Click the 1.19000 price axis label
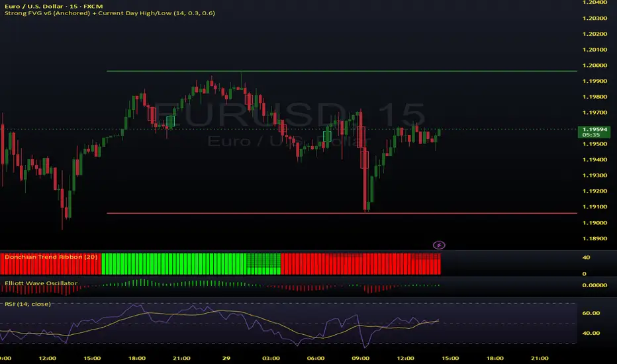This screenshot has height=364, width=617. 594,223
